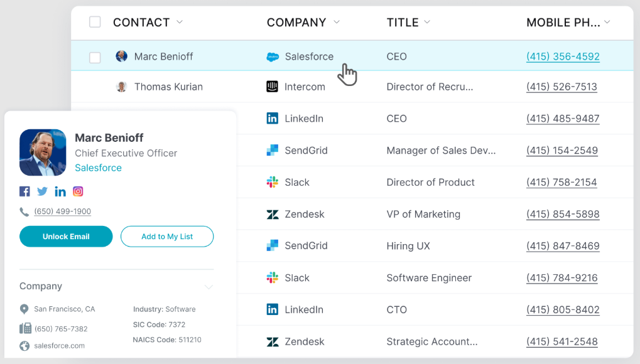Click Marc Benioff's small avatar in the table
Viewport: 640px width, 364px height.
[x=121, y=56]
